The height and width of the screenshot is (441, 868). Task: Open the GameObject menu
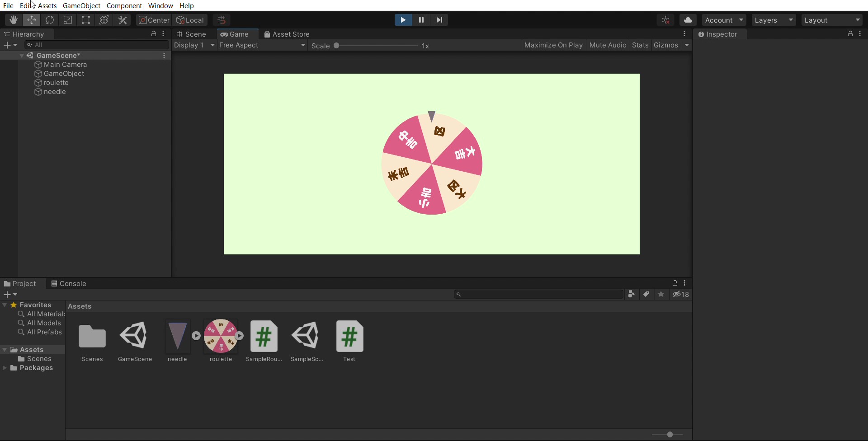click(81, 5)
